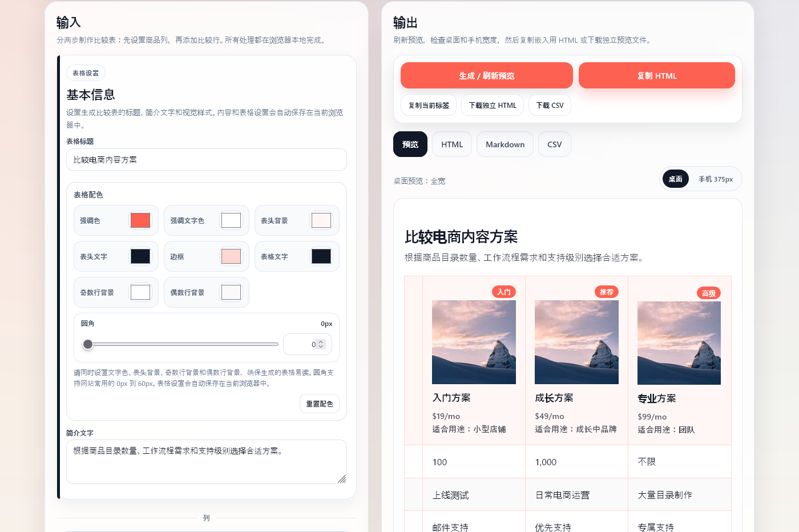Open the 奇数行背景 color swatch

point(140,292)
